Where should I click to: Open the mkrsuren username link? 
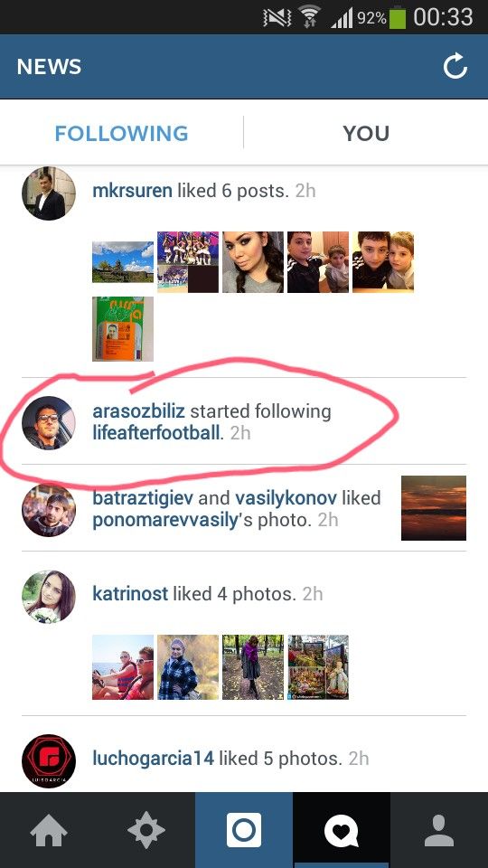click(132, 191)
